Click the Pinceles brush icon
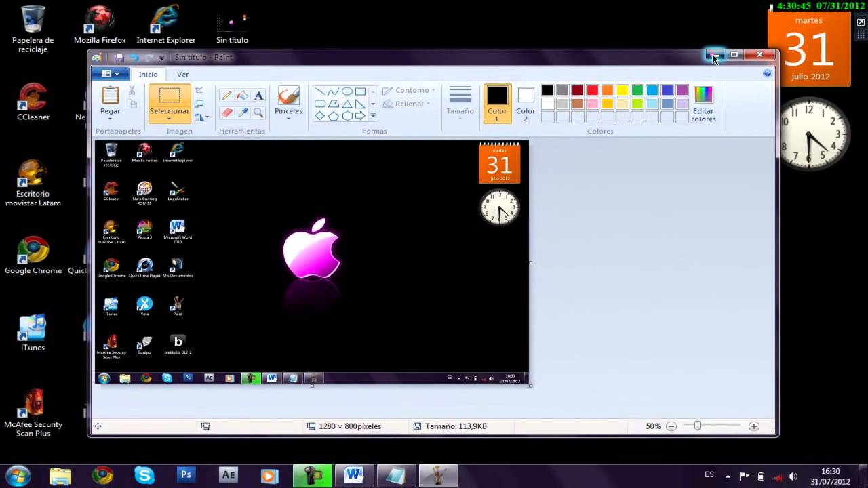The image size is (868, 488). (288, 96)
